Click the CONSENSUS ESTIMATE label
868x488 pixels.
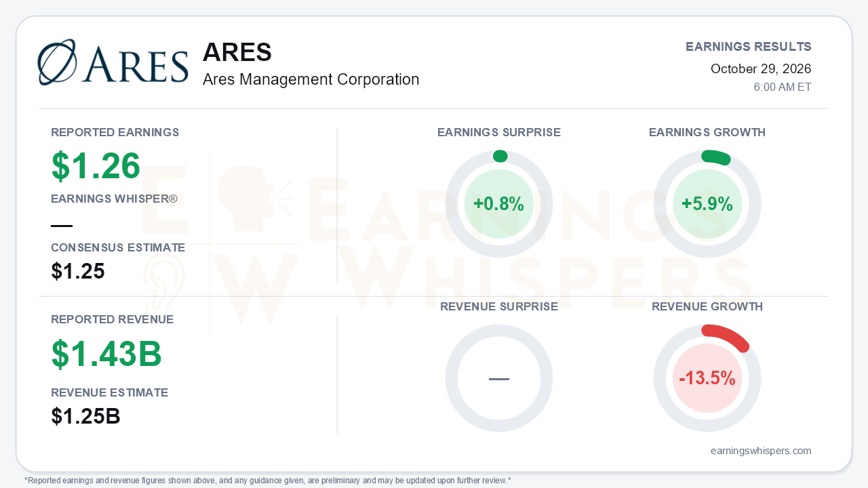pyautogui.click(x=118, y=248)
